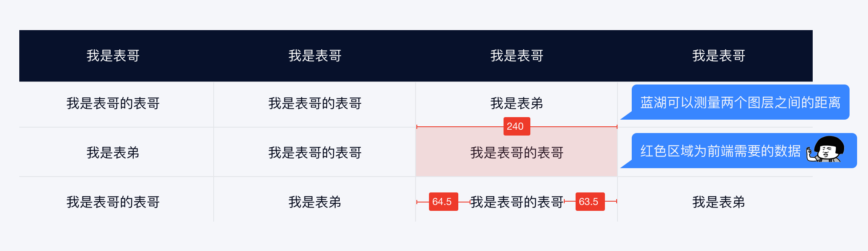Click 我是表哥的表哥 between the two red spacing labels
This screenshot has width=868, height=251.
[x=517, y=202]
